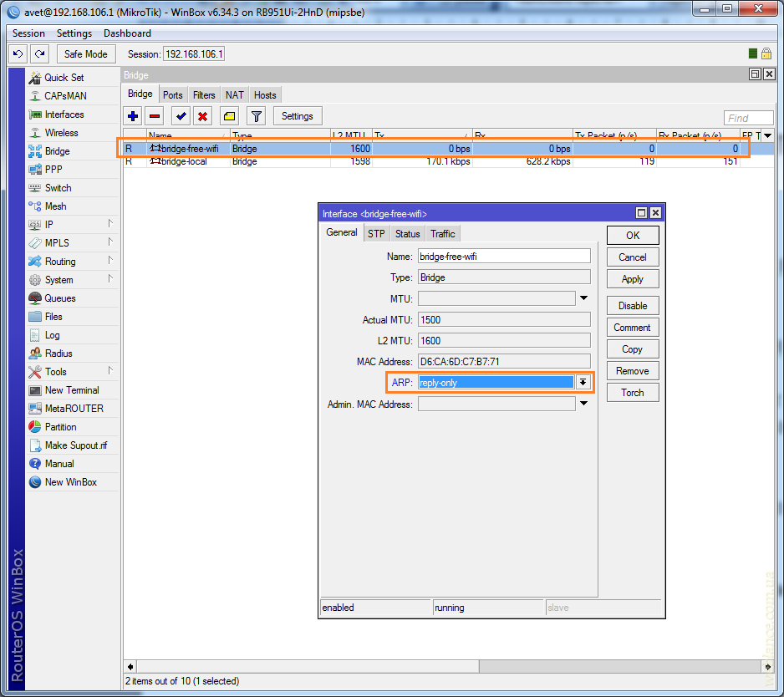This screenshot has width=784, height=697.
Task: Click the redo arrow icon
Action: click(x=39, y=53)
